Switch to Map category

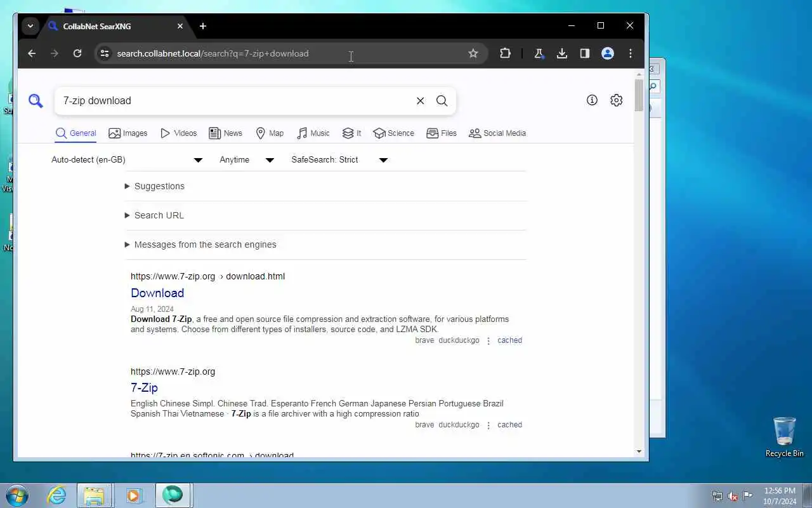[x=269, y=133]
